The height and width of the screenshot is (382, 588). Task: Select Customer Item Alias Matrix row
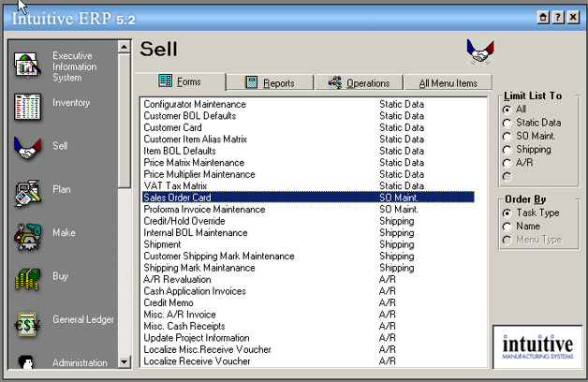click(x=308, y=140)
